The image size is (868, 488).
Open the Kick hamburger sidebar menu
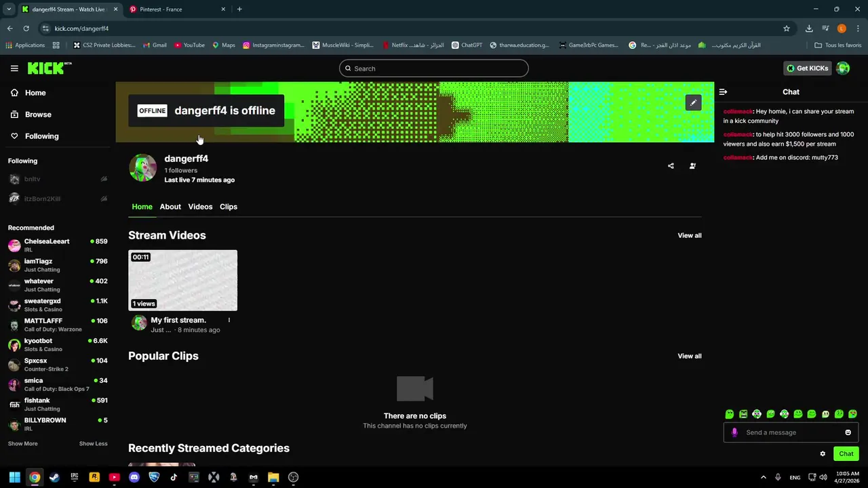pos(14,68)
